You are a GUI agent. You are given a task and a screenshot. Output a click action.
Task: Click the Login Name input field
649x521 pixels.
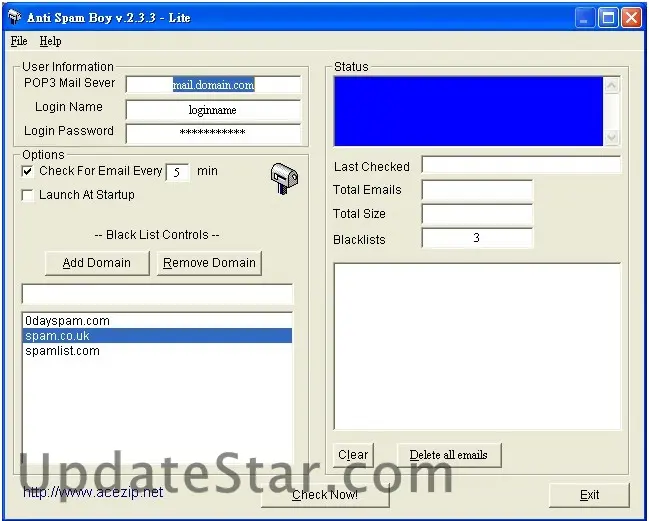point(214,110)
